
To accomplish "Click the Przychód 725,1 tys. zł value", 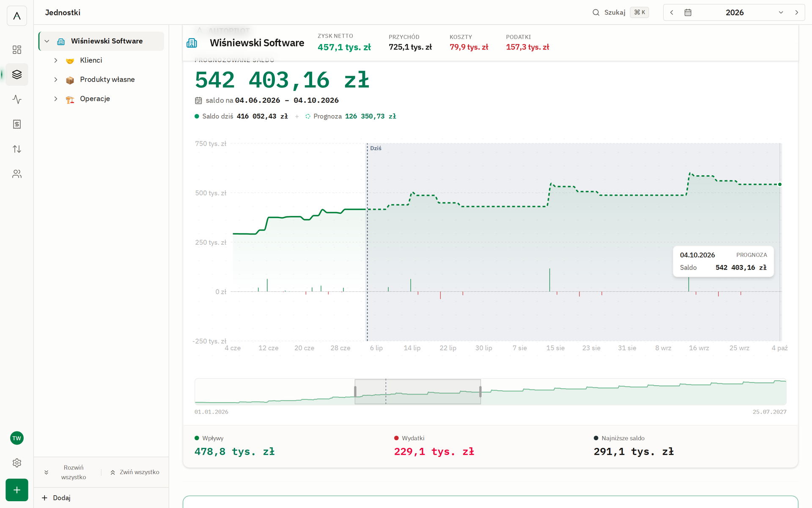I will 410,47.
